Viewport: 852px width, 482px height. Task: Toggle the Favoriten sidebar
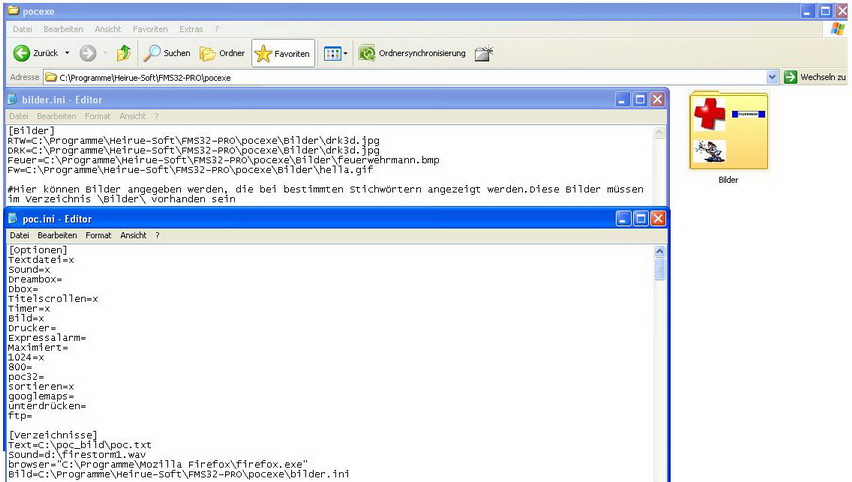pos(282,53)
